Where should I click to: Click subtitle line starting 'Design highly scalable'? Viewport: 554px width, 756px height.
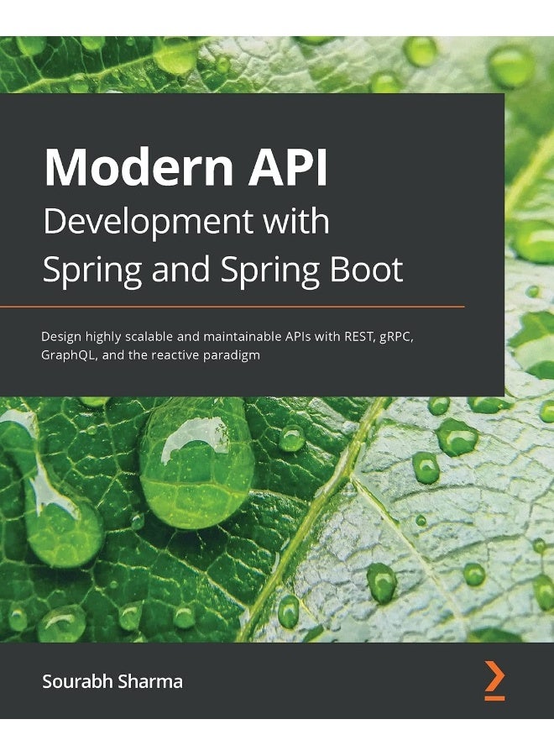(227, 337)
